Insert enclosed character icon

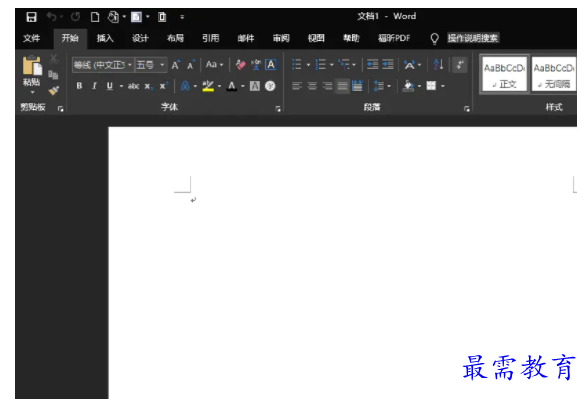(x=270, y=86)
